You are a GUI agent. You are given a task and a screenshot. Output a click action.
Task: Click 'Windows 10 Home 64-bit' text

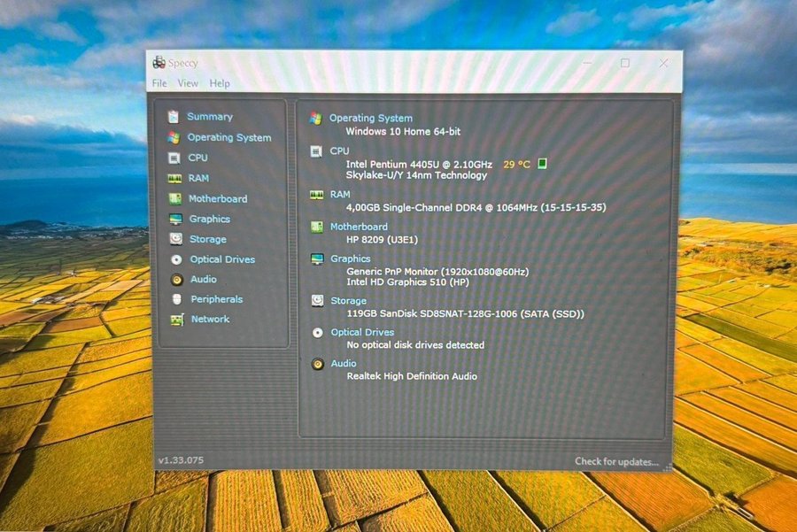[x=403, y=132]
